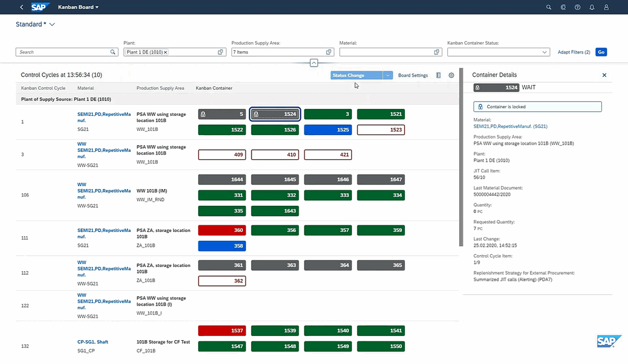Open value help for Material field
Image resolution: width=628 pixels, height=364 pixels.
pos(437,52)
